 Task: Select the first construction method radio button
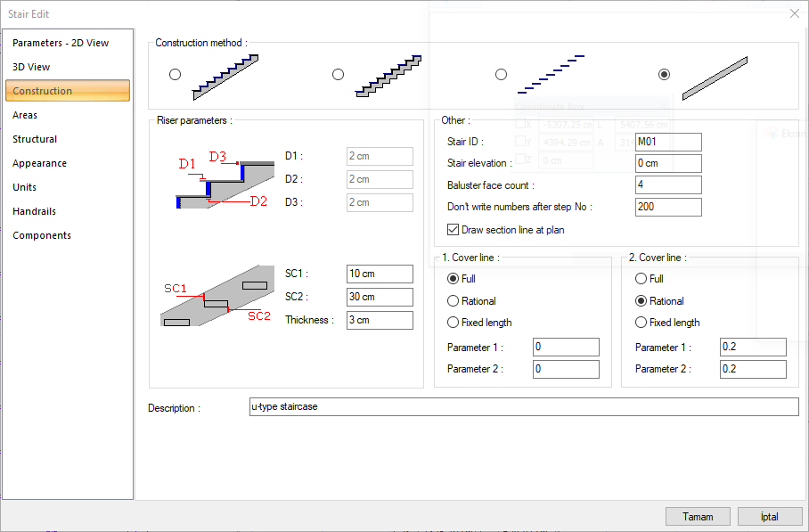click(x=175, y=74)
